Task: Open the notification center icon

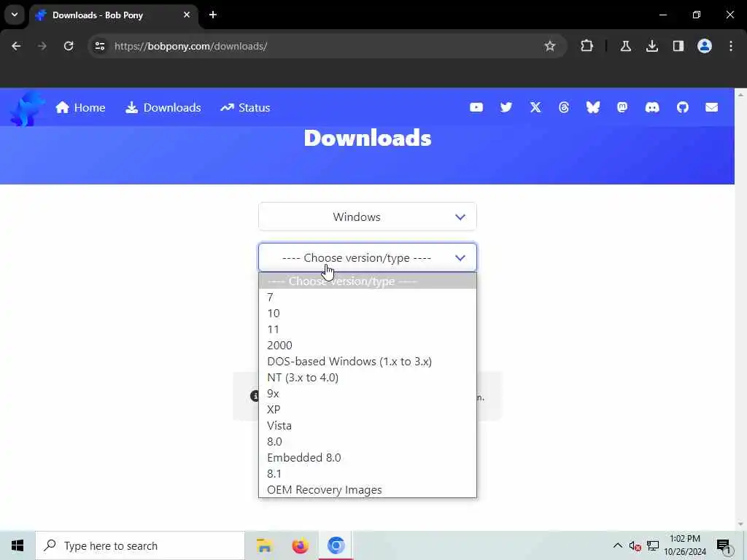Action: pos(724,545)
